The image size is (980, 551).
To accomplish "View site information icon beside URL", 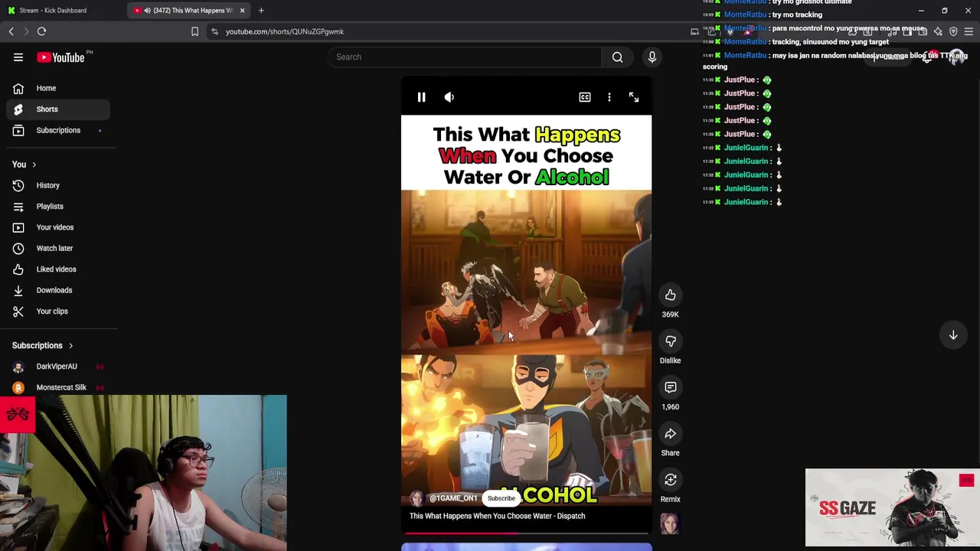I will pos(214,31).
